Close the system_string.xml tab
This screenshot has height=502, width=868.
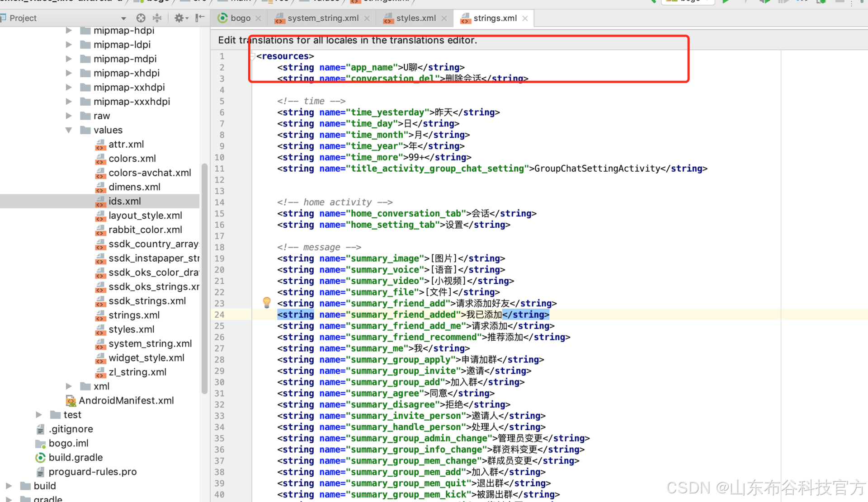(x=367, y=19)
